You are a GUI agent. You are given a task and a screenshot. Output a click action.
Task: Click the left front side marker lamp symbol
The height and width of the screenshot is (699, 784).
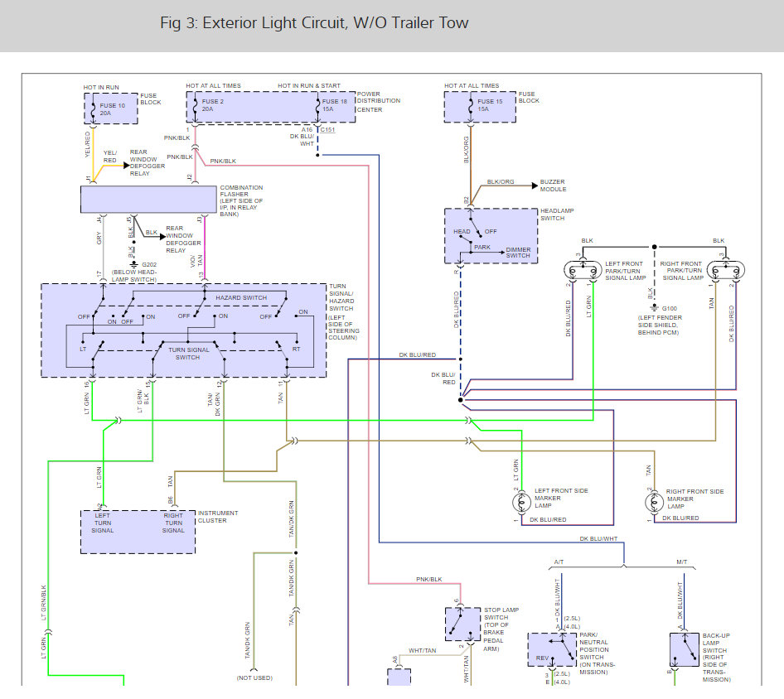521,502
